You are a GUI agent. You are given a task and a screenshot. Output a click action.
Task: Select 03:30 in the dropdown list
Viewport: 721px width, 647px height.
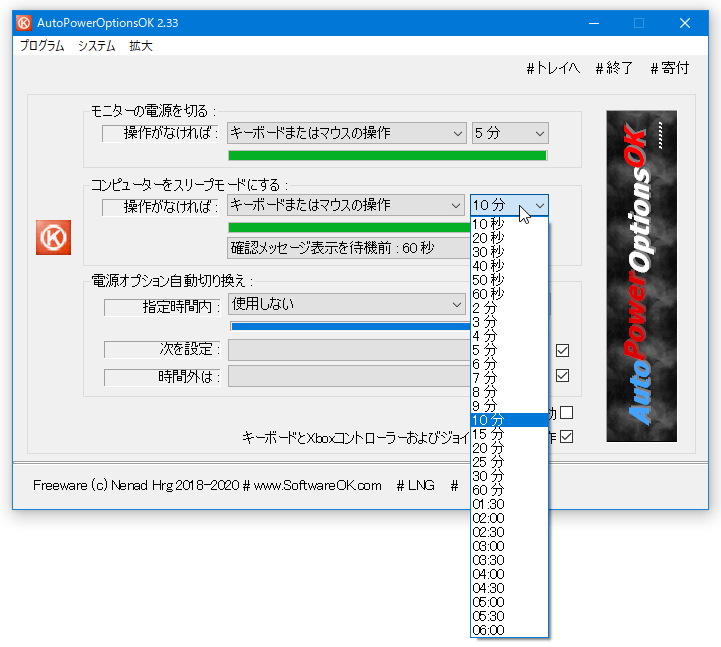[509, 560]
